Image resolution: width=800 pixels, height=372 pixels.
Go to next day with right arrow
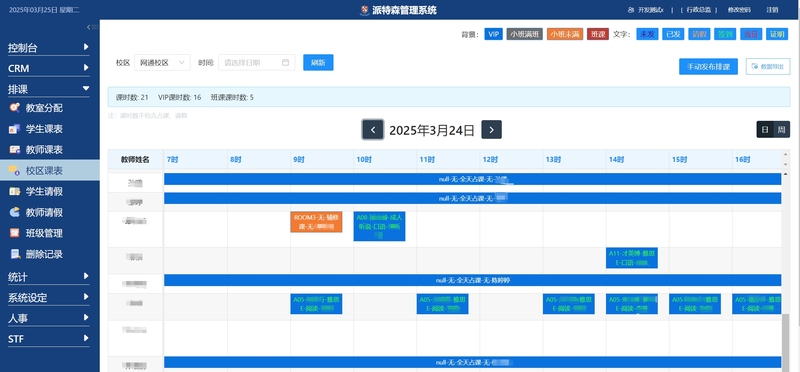tap(491, 130)
